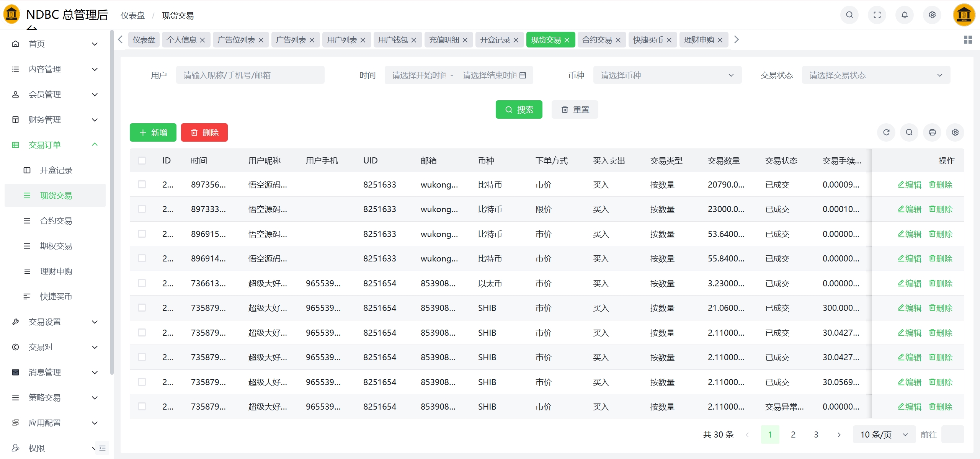Go to page 2 of results
980x459 pixels.
(793, 434)
